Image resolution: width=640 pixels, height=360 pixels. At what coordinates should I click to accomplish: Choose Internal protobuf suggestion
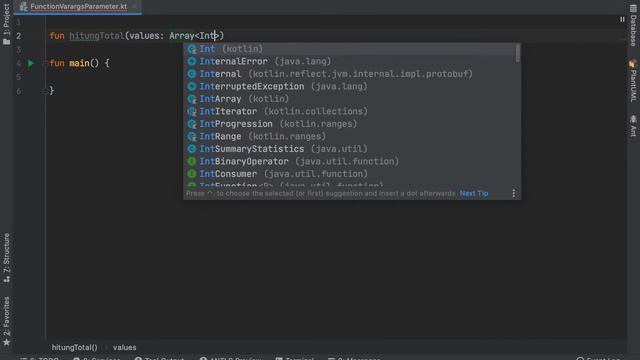(x=349, y=74)
